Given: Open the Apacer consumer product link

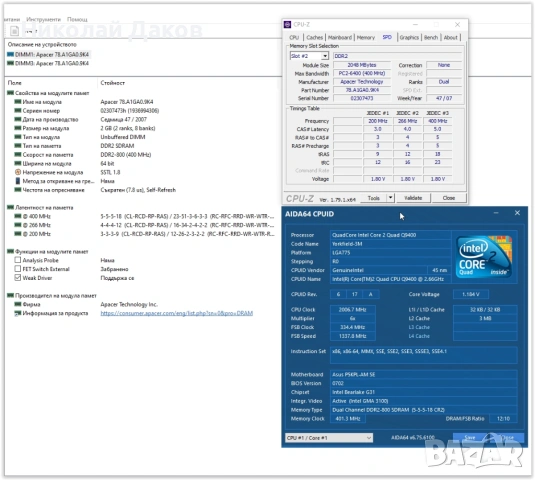Looking at the screenshot, I should coord(177,313).
